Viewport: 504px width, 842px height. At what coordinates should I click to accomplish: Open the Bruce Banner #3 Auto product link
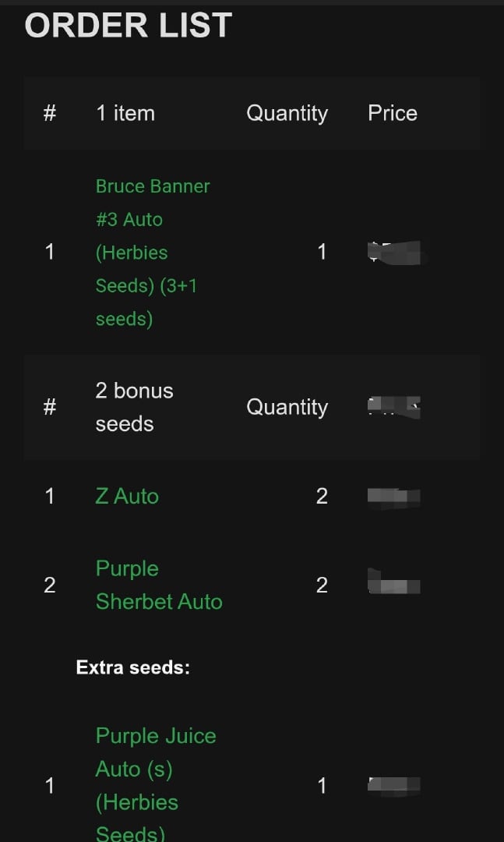point(153,252)
